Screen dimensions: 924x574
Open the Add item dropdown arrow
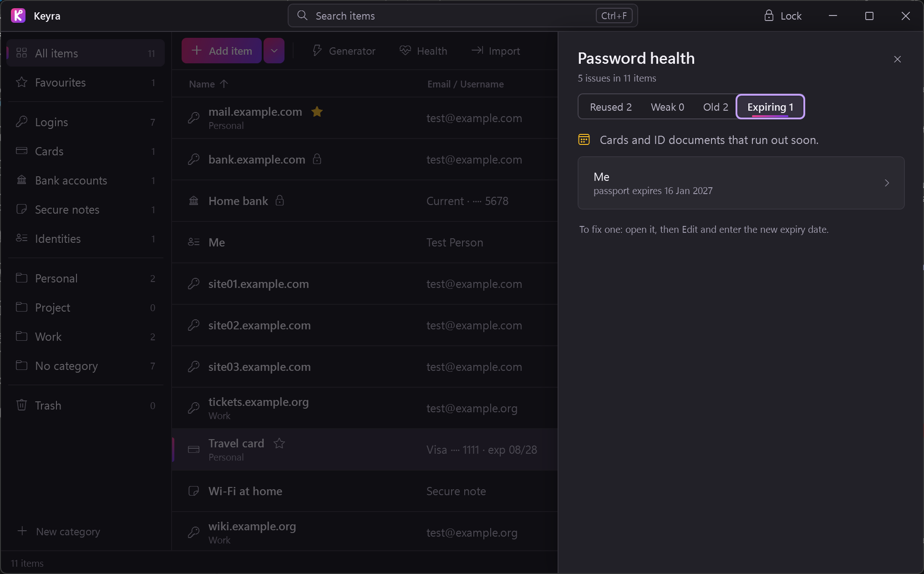(x=274, y=51)
